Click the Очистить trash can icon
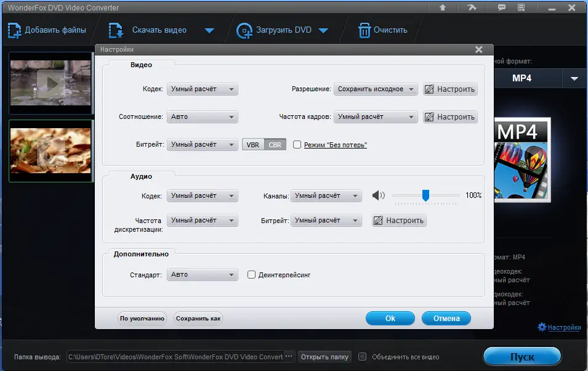This screenshot has height=371, width=588. 364,30
